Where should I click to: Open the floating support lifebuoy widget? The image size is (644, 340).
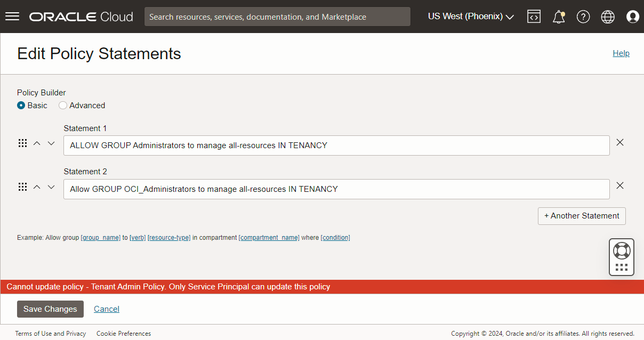tap(622, 250)
